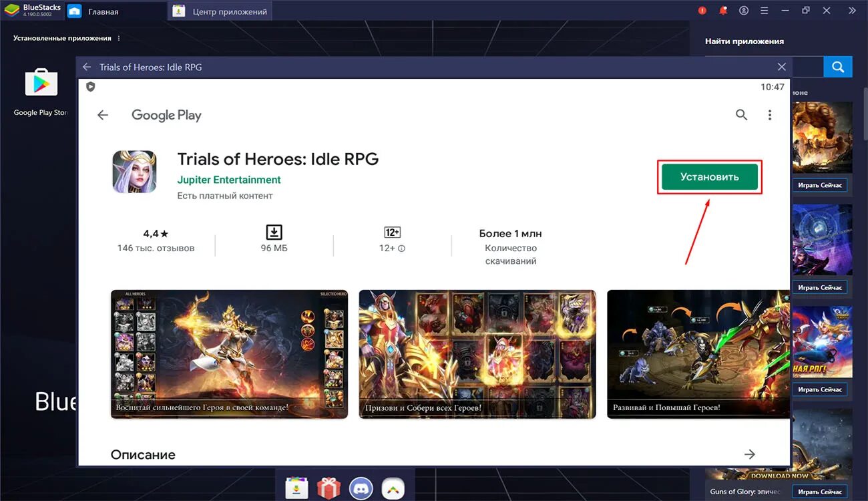Click the 96 МБ download size icon
This screenshot has height=501, width=868.
tap(274, 232)
